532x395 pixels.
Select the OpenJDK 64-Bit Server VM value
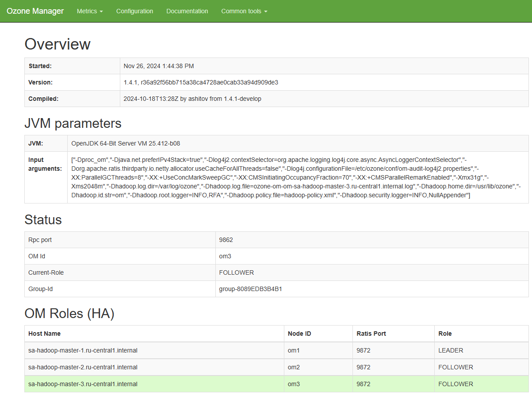pyautogui.click(x=126, y=143)
